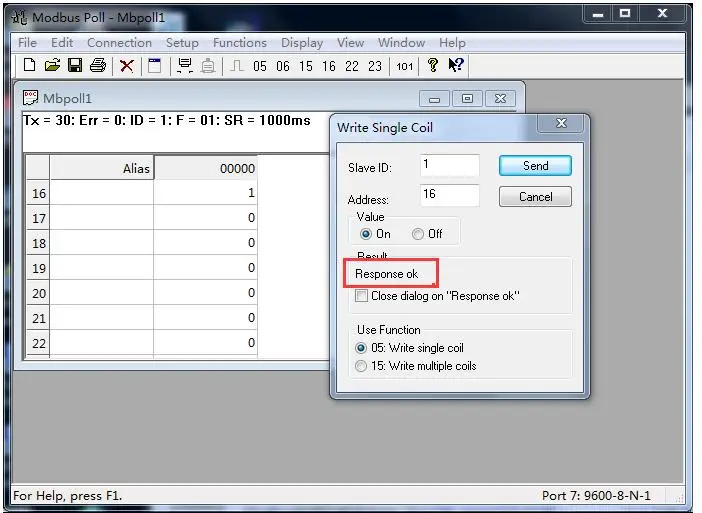
Task: Click the Open file folder icon
Action: tap(52, 65)
